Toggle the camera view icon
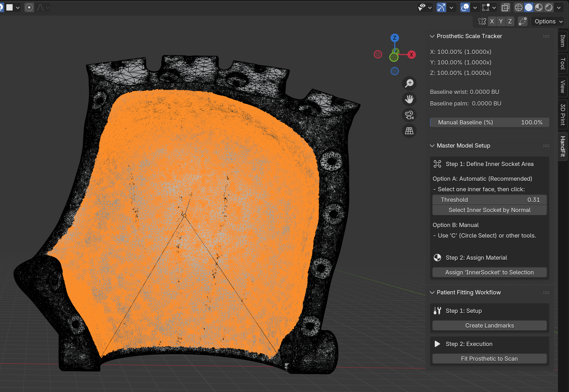Image resolution: width=569 pixels, height=392 pixels. (x=409, y=115)
